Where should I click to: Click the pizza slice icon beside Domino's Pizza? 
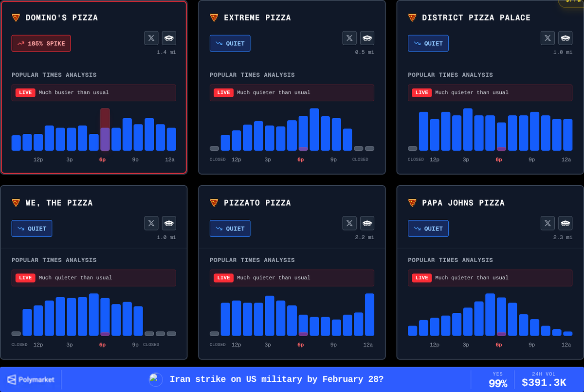[16, 18]
